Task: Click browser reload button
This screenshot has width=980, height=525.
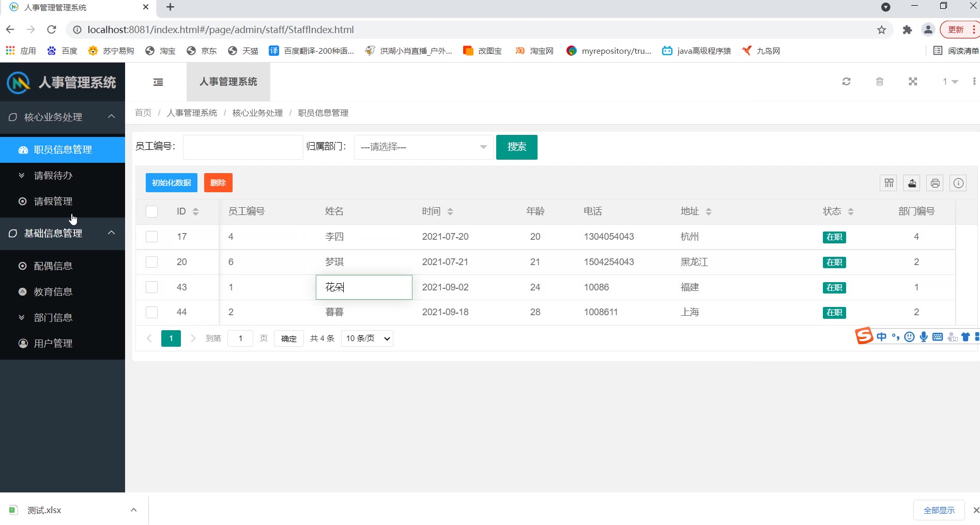Action: click(51, 29)
